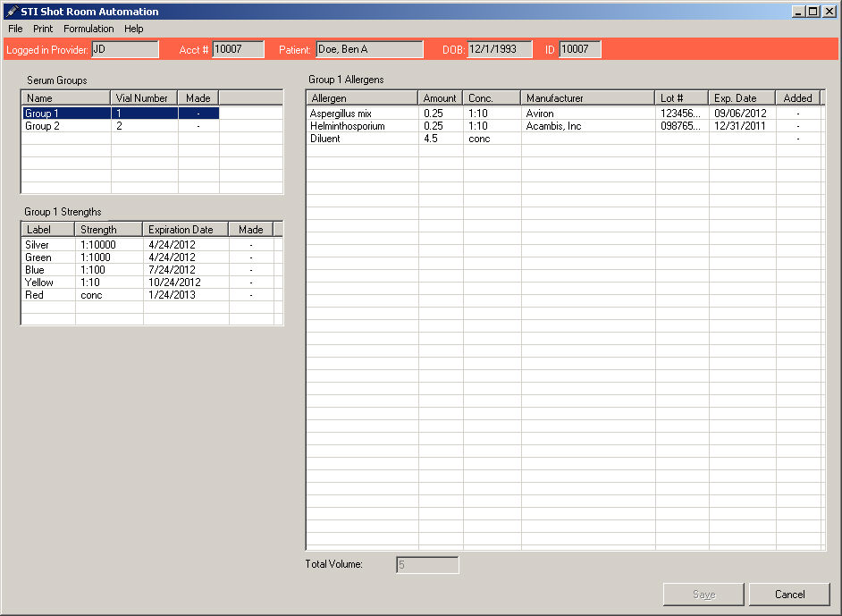Select the Aspergillus mix allergen row
The width and height of the screenshot is (842, 616).
(341, 114)
